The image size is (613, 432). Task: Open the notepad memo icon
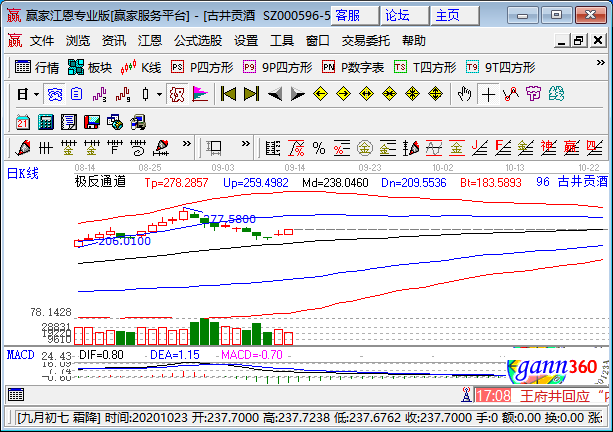[x=69, y=122]
